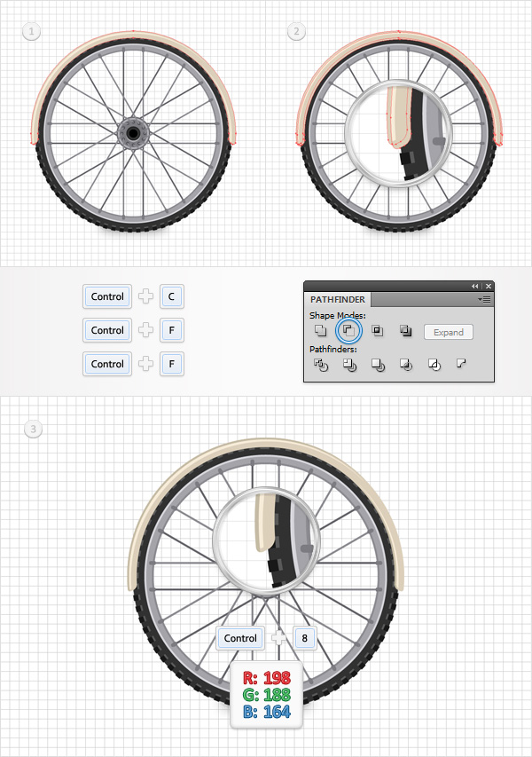Click the blue B: 164 value
Image resolution: width=532 pixels, height=757 pixels.
(267, 712)
